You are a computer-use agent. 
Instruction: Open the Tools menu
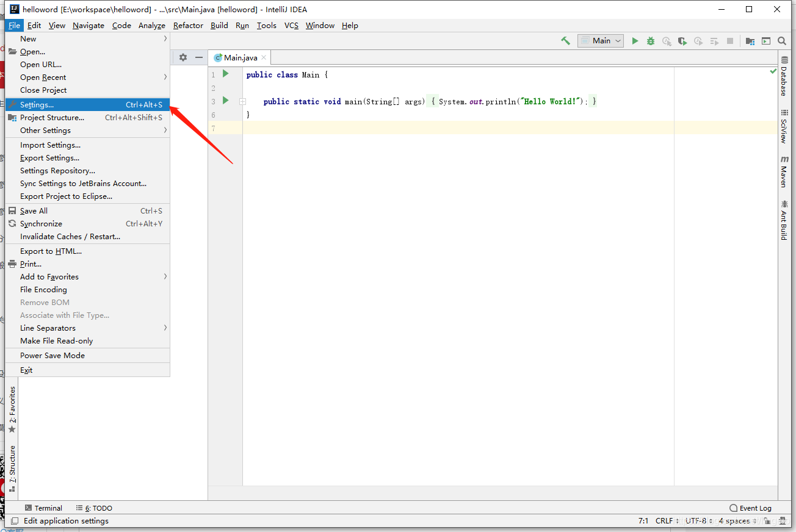[266, 25]
